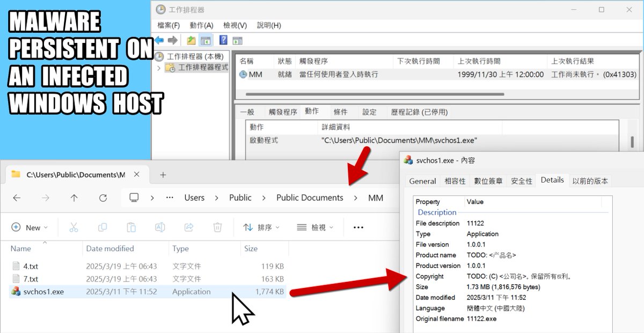Click the Delete trash icon in Explorer toolbar
Viewport: 644px width, 333px height.
click(x=217, y=227)
